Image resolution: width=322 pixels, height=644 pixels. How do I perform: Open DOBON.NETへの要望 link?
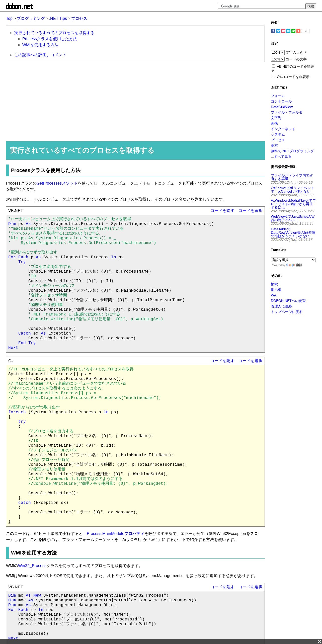[x=288, y=301]
